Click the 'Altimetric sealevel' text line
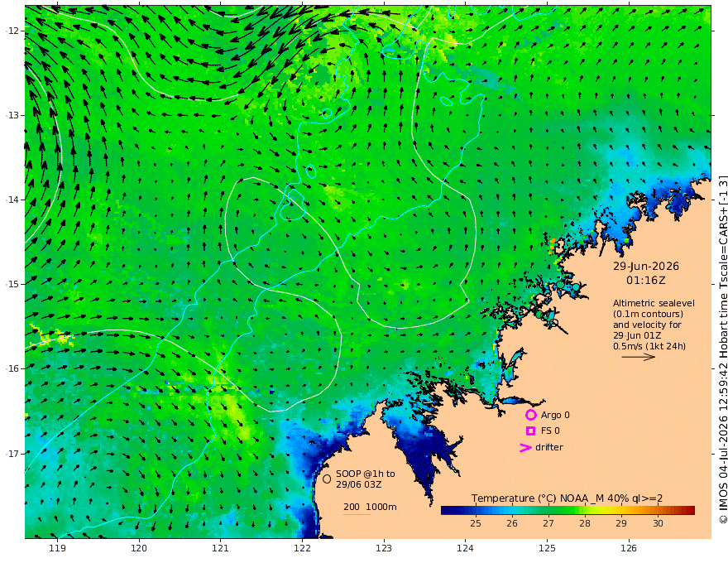728x563 pixels. click(654, 303)
